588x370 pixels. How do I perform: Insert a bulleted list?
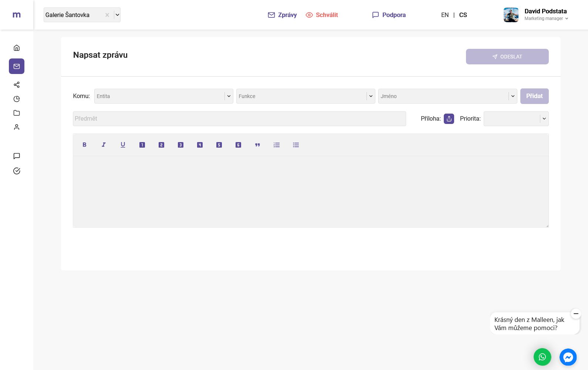[x=296, y=145]
